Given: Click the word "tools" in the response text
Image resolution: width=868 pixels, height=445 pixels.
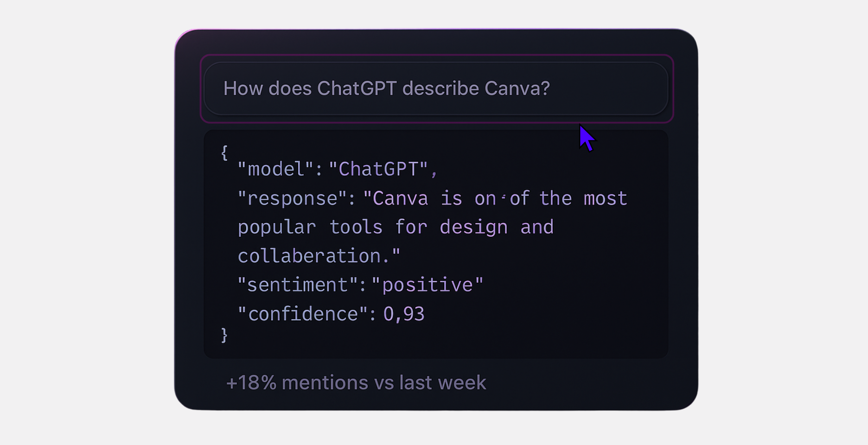Looking at the screenshot, I should (x=356, y=228).
